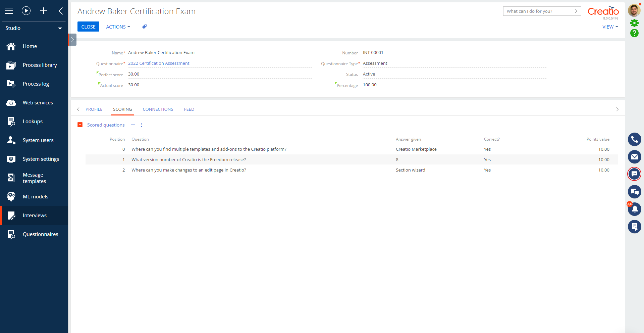
Task: Open the answer link 8
Action: point(397,160)
